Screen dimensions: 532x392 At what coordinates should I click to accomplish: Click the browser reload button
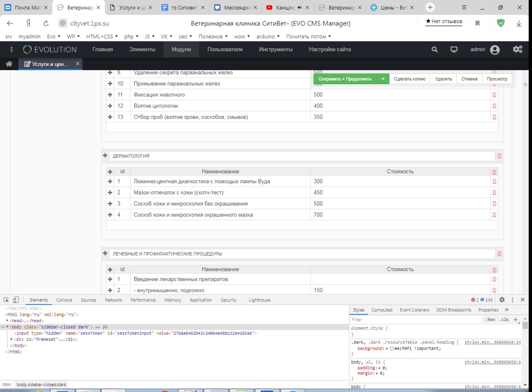pyautogui.click(x=46, y=24)
